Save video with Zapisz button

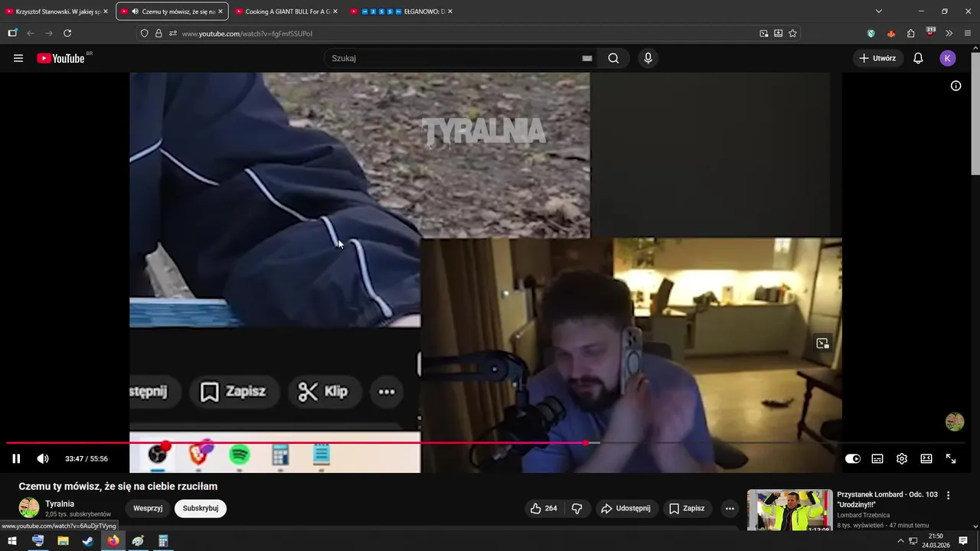click(x=687, y=508)
